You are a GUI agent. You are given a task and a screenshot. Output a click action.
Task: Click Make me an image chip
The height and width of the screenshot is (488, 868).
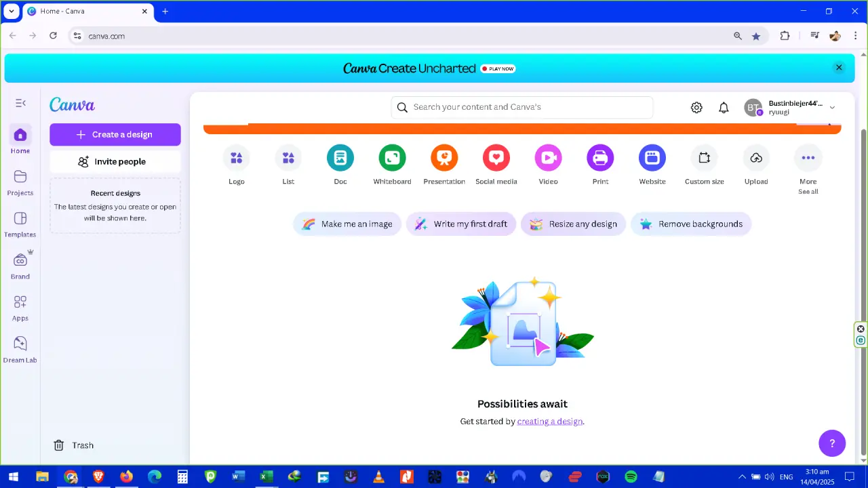tap(347, 224)
